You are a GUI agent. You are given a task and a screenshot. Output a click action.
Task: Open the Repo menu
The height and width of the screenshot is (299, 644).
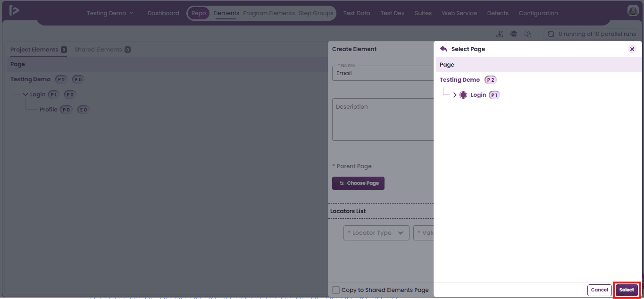[199, 13]
